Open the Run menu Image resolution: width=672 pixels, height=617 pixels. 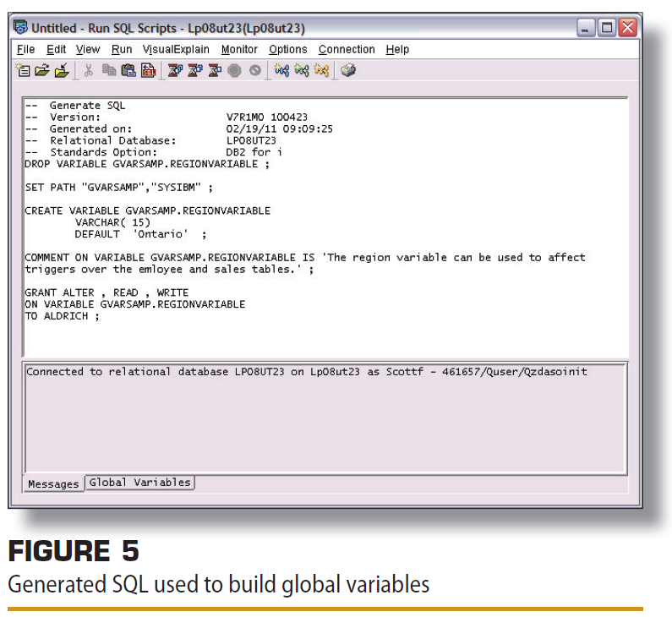122,50
